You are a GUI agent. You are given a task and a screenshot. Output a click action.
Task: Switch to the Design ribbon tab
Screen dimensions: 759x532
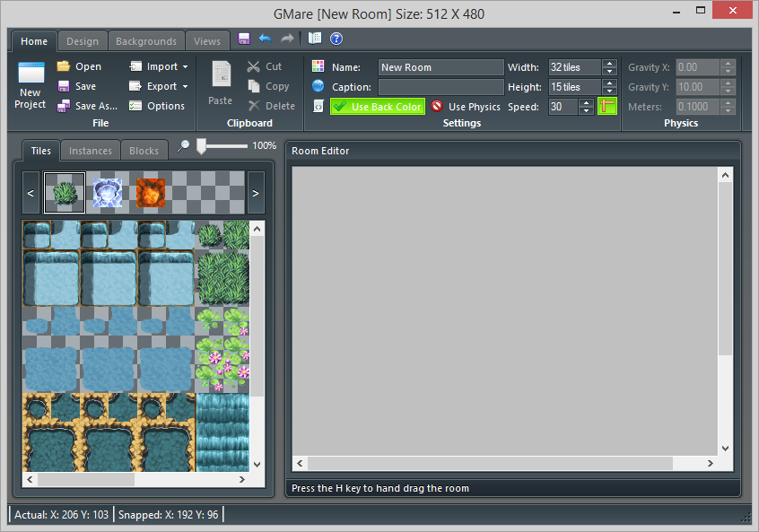tap(83, 41)
